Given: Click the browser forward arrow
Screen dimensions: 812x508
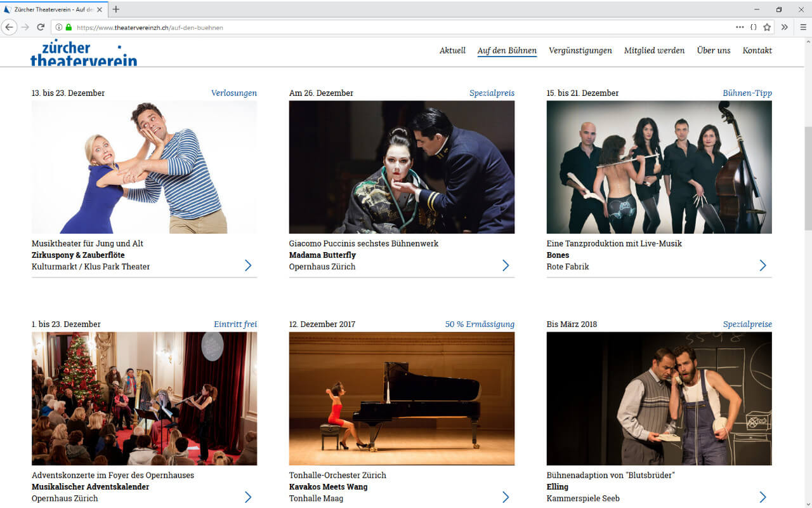Looking at the screenshot, I should pyautogui.click(x=25, y=27).
